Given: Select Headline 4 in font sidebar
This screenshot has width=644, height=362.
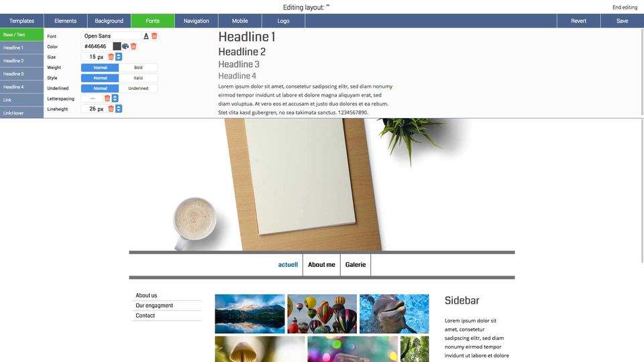Looking at the screenshot, I should [21, 87].
